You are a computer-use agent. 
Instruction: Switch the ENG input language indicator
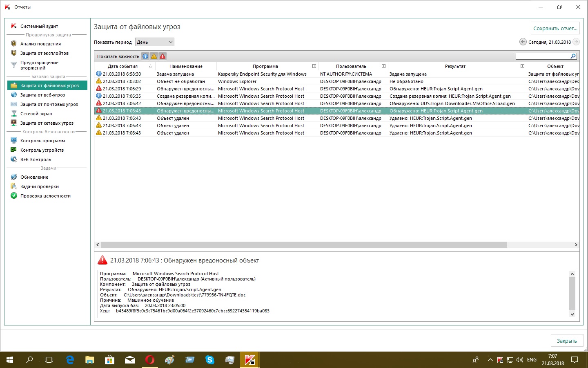point(532,360)
